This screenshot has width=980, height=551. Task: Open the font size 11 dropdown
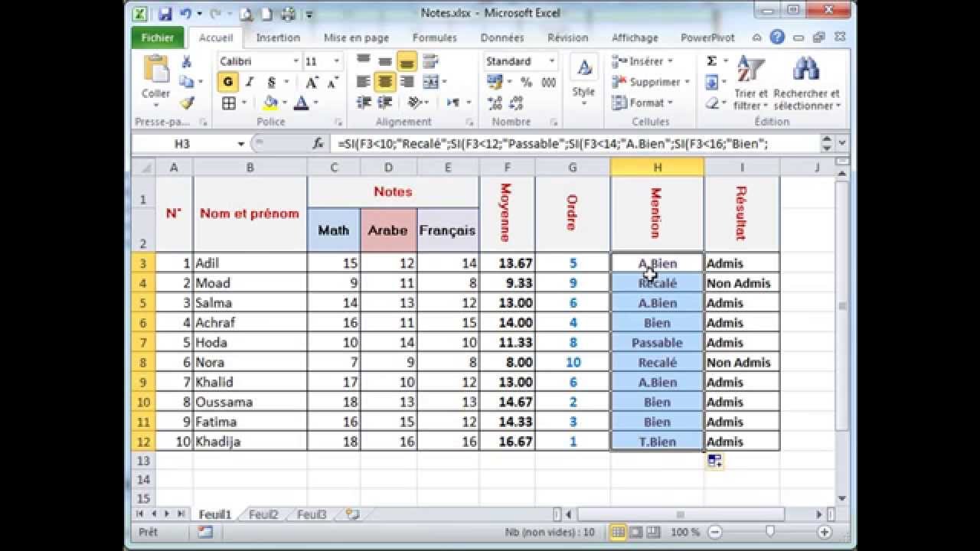point(337,61)
